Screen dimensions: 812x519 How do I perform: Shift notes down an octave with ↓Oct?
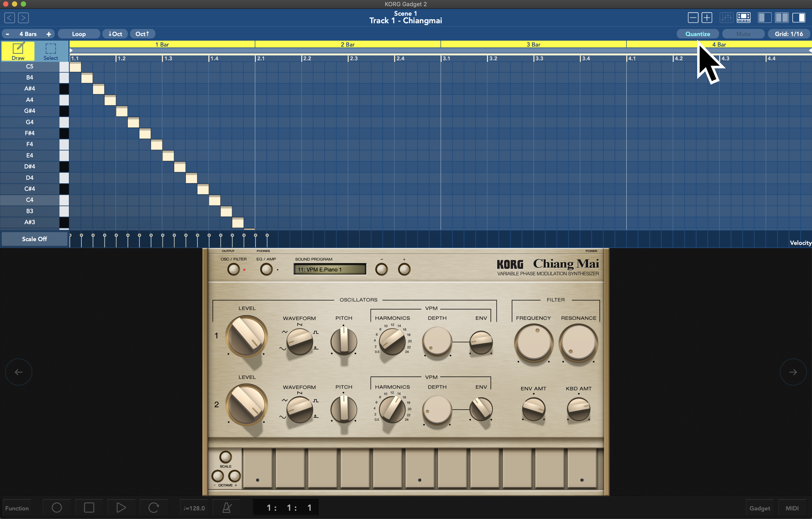point(115,34)
